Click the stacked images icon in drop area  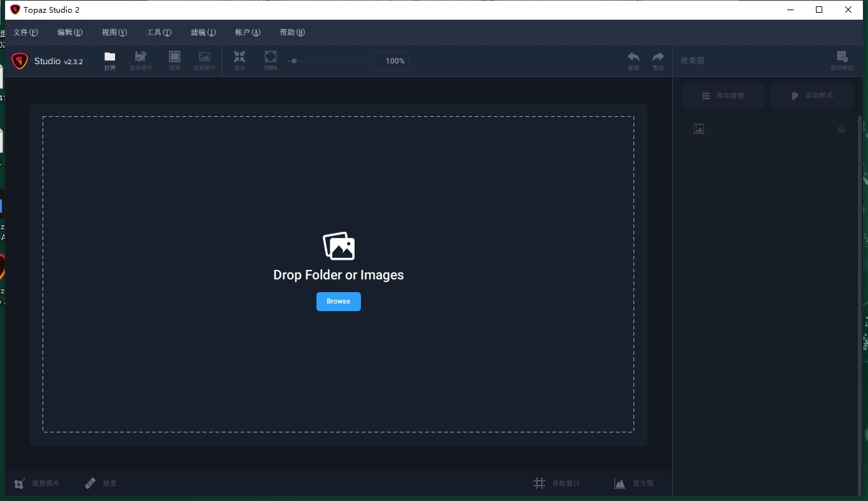(339, 246)
